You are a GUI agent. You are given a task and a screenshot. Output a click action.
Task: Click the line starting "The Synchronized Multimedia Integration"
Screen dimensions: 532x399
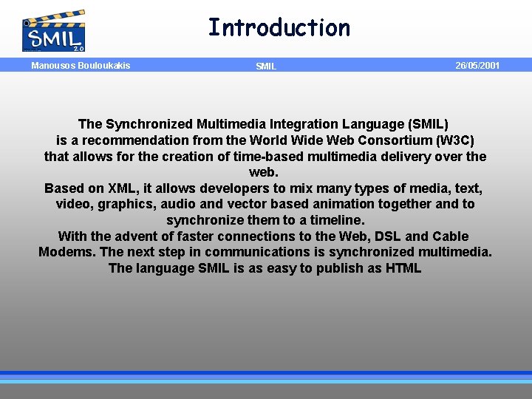pos(263,124)
